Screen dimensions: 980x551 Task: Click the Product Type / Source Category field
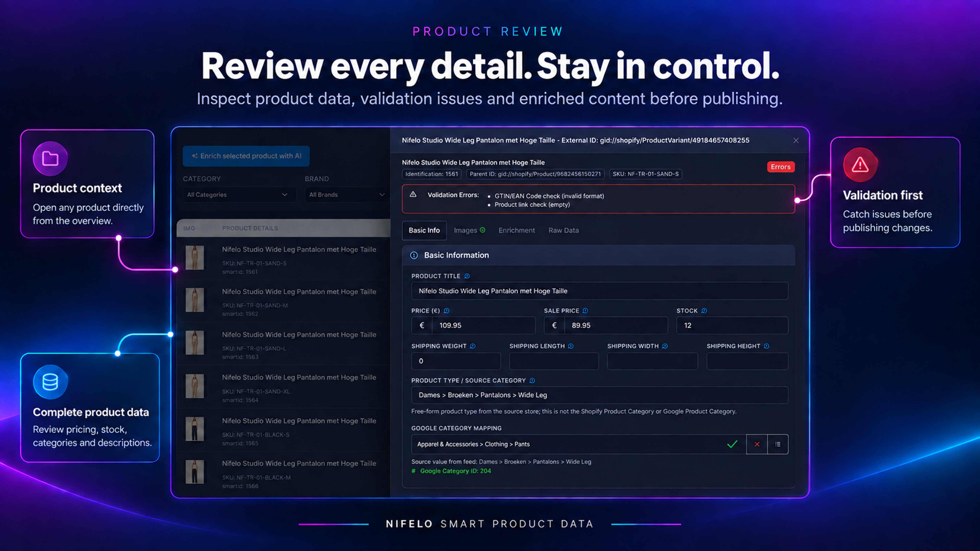click(599, 395)
